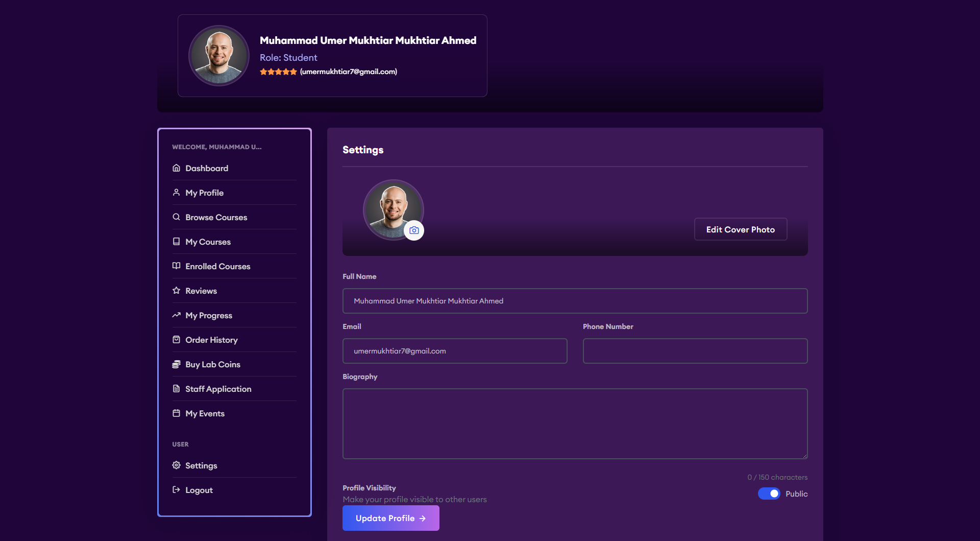This screenshot has height=541, width=980.
Task: Click the Dashboard home icon
Action: pyautogui.click(x=176, y=168)
